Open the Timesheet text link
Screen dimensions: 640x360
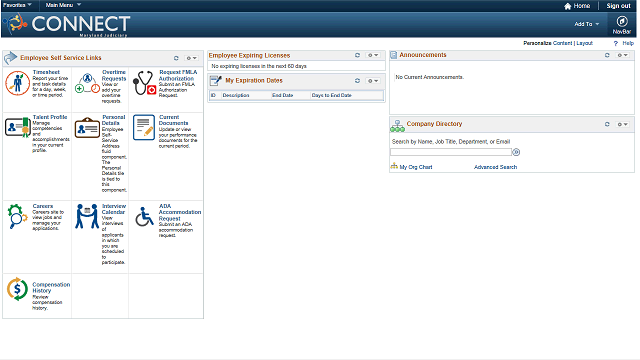[x=46, y=72]
